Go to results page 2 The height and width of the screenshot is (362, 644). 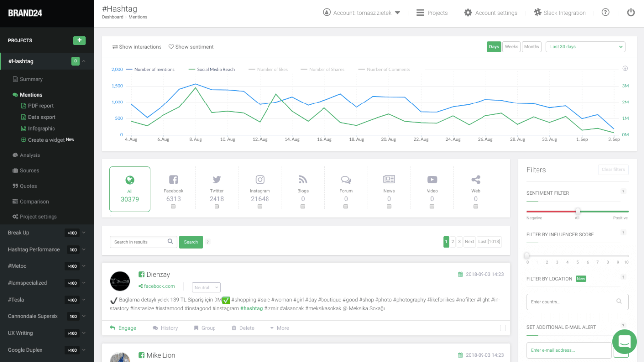point(453,242)
